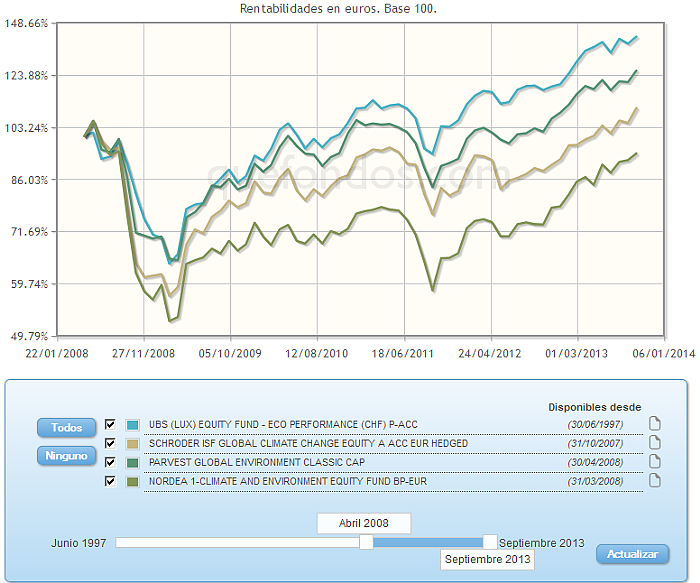Click the Schroder fund tan color swatch
The height and width of the screenshot is (583, 700).
pyautogui.click(x=133, y=444)
